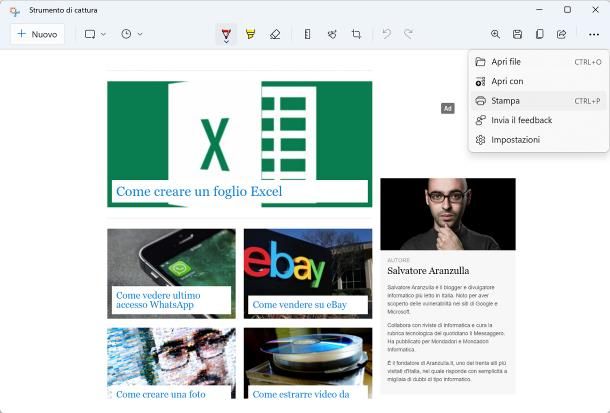Click the Ad badge

pyautogui.click(x=448, y=108)
